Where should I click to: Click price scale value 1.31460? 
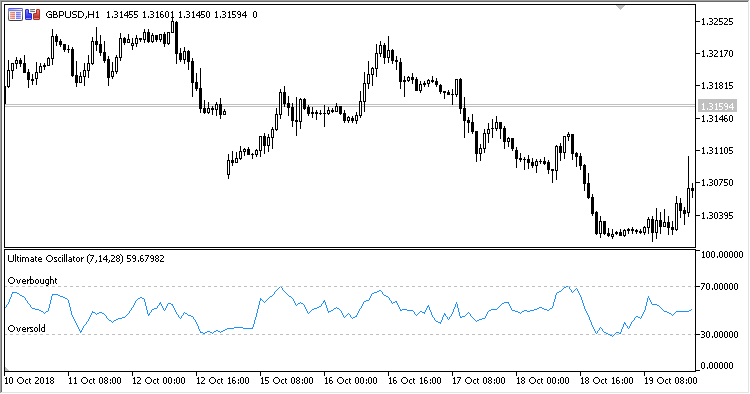coord(717,118)
